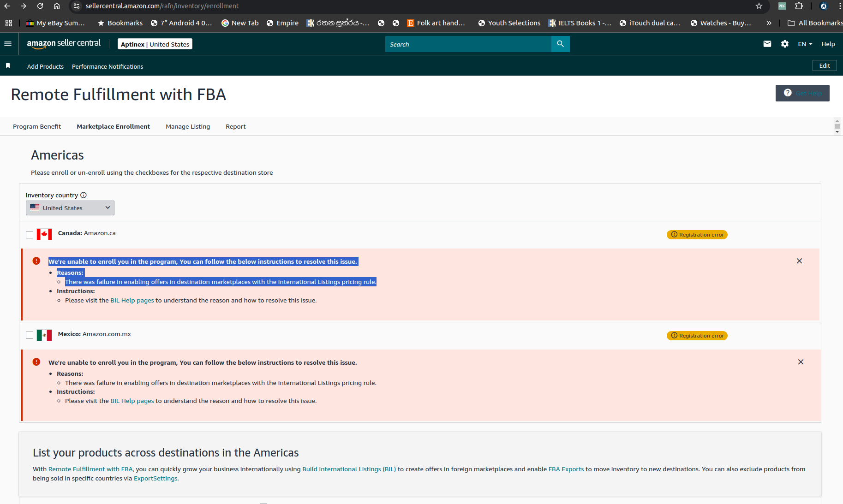Viewport: 843px width, 504px height.
Task: Check the Canada Amazon.ca enrollment checkbox
Action: point(30,235)
